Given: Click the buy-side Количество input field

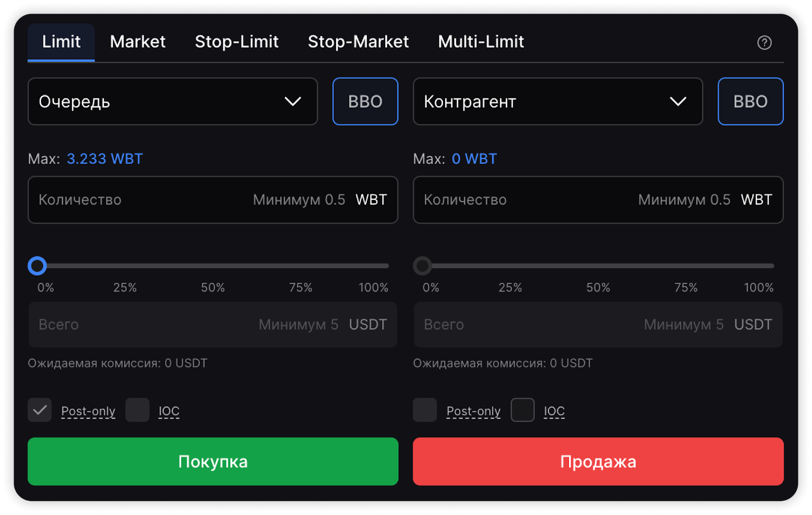Looking at the screenshot, I should point(142,200).
